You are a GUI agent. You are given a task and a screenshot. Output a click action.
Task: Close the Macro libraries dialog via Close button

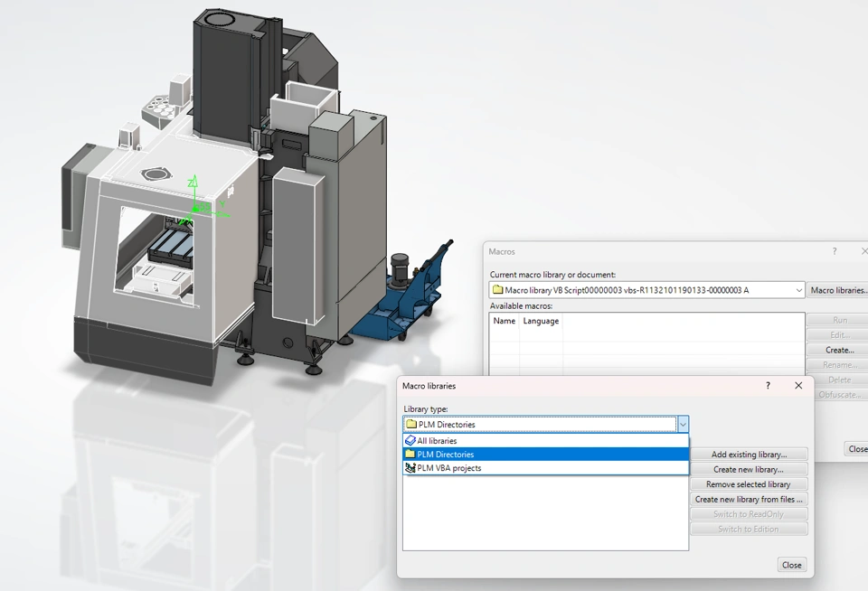point(791,565)
